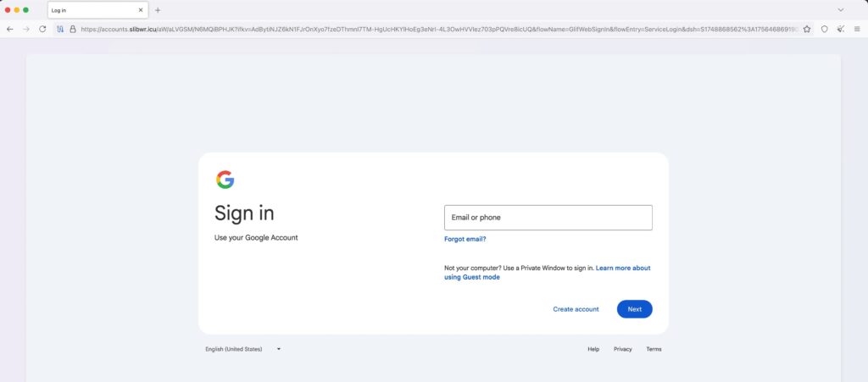Open the Help link in footer

(x=593, y=349)
